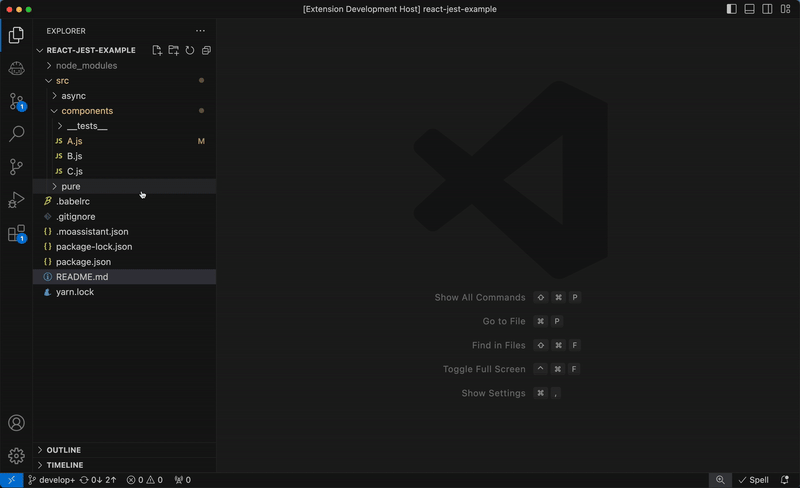This screenshot has width=800, height=488.
Task: Expand the async folder
Action: tap(124, 95)
